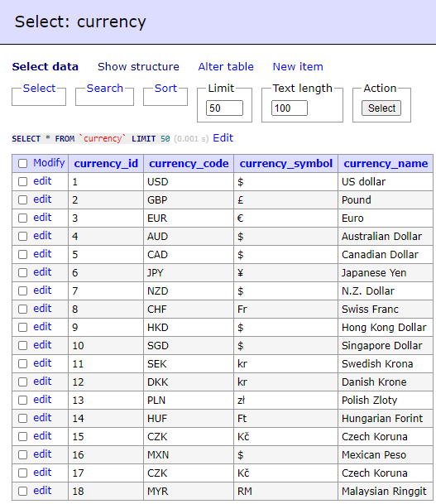The height and width of the screenshot is (504, 436).
Task: Check the EUR row checkbox
Action: pos(23,218)
